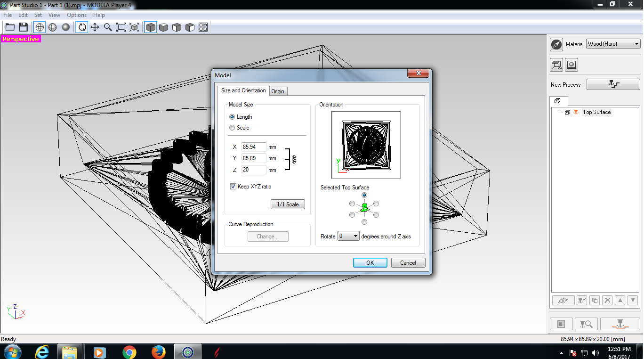Screen dimensions: 644x359
Task: Switch to wireframe sphere rendering mode
Action: 40,27
